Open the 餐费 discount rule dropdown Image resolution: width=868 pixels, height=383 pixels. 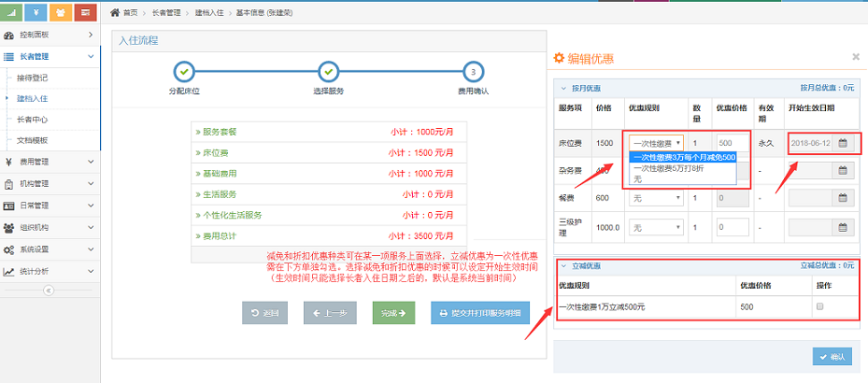[657, 198]
